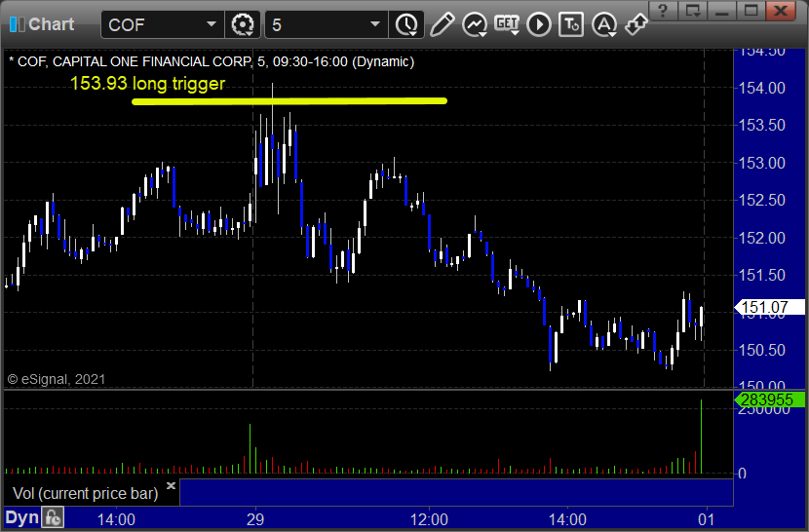Image resolution: width=809 pixels, height=532 pixels.
Task: Maximize the chart window
Action: 751,11
